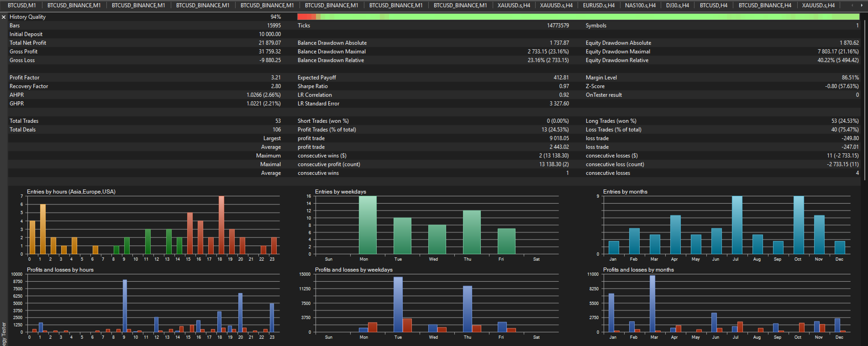Switch to the BTCUSD,M1 chart tab
The image size is (868, 346).
click(21, 5)
